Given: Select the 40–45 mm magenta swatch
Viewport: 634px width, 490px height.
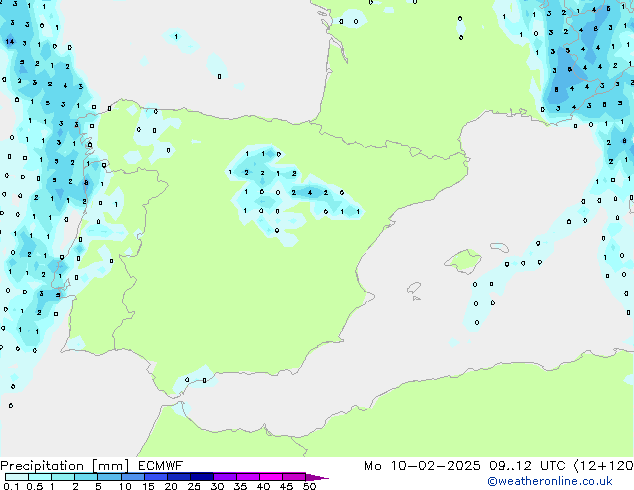Looking at the screenshot, I should 271,477.
